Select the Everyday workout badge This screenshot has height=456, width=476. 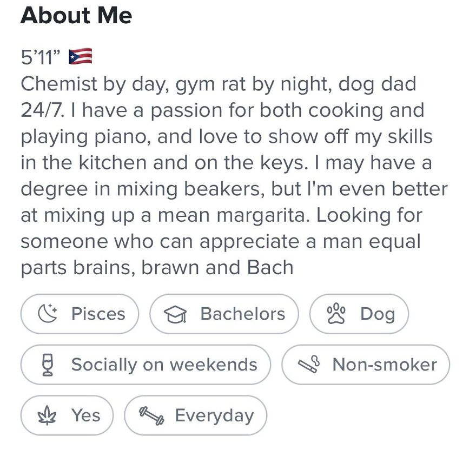pos(195,415)
